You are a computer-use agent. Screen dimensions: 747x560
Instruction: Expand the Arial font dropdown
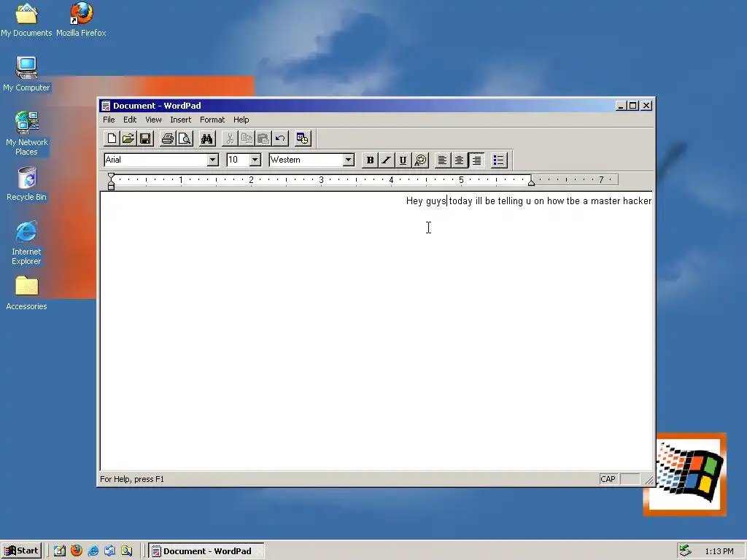tap(213, 160)
